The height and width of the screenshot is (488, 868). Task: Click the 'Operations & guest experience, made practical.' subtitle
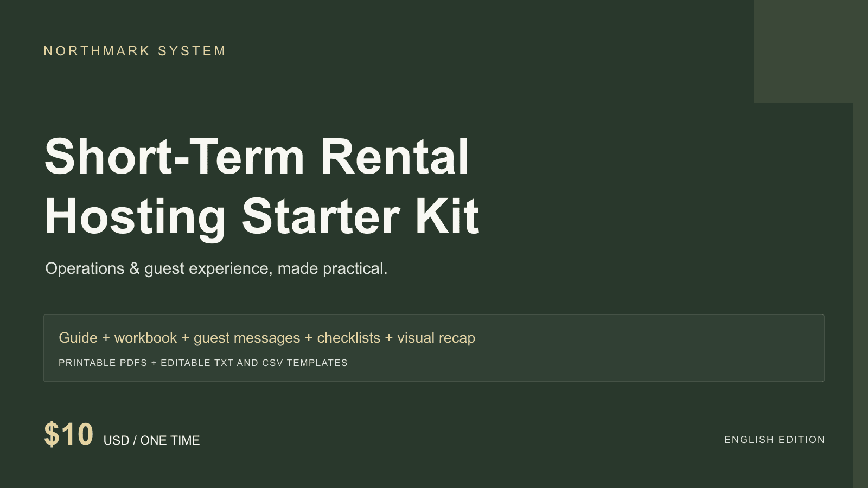pos(216,268)
